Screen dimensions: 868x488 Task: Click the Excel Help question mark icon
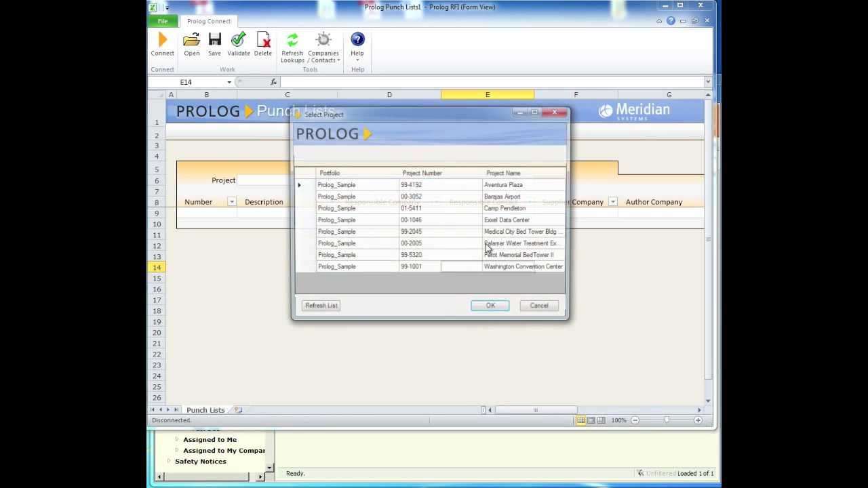click(671, 21)
